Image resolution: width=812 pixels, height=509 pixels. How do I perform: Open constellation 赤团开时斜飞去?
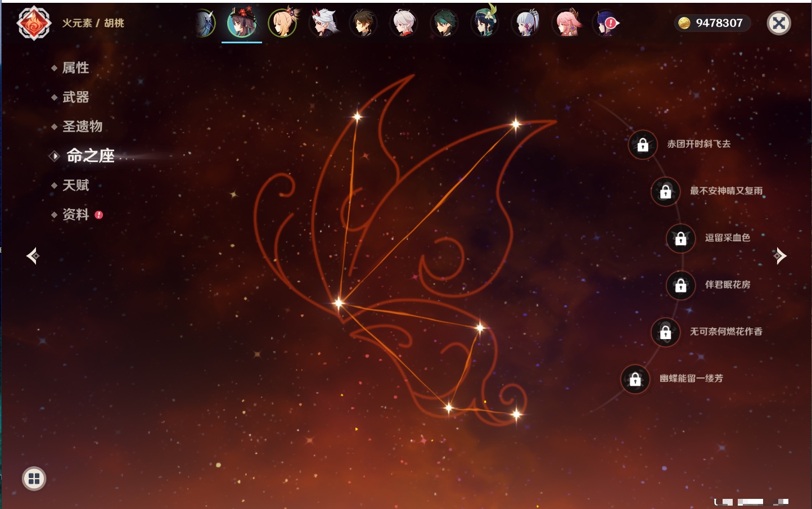699,144
